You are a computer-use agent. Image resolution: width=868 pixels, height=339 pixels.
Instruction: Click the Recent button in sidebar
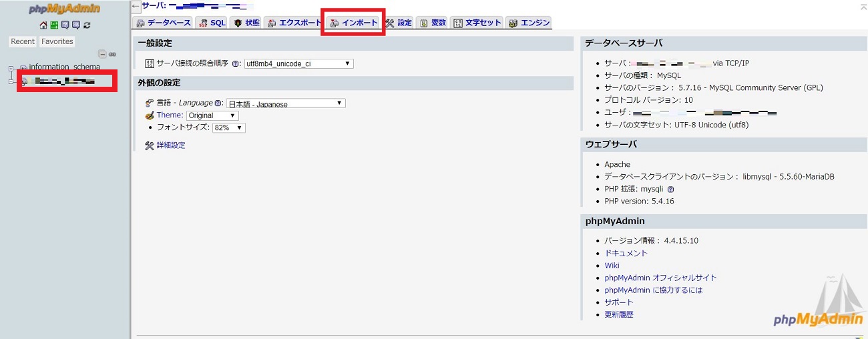point(23,41)
